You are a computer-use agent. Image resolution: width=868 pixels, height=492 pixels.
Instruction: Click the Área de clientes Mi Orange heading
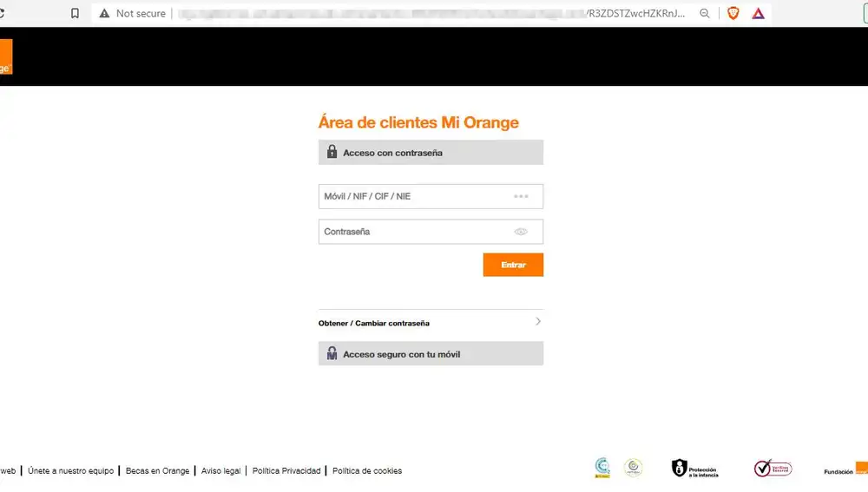pyautogui.click(x=418, y=122)
